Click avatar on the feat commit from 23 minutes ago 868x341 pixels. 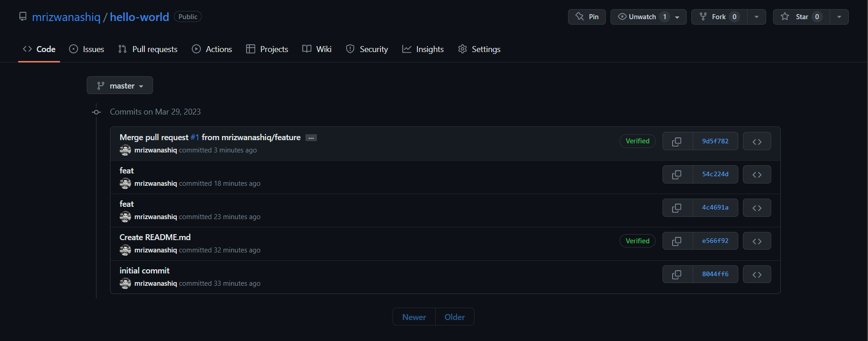click(125, 217)
